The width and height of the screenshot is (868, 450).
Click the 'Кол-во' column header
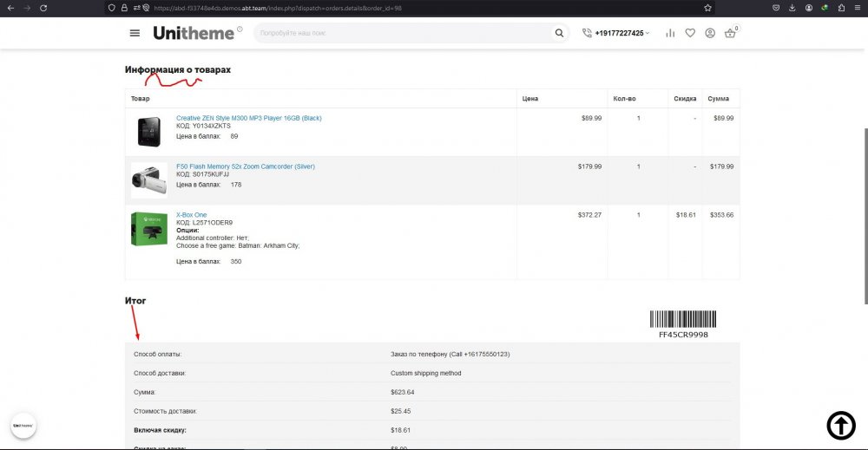[624, 98]
